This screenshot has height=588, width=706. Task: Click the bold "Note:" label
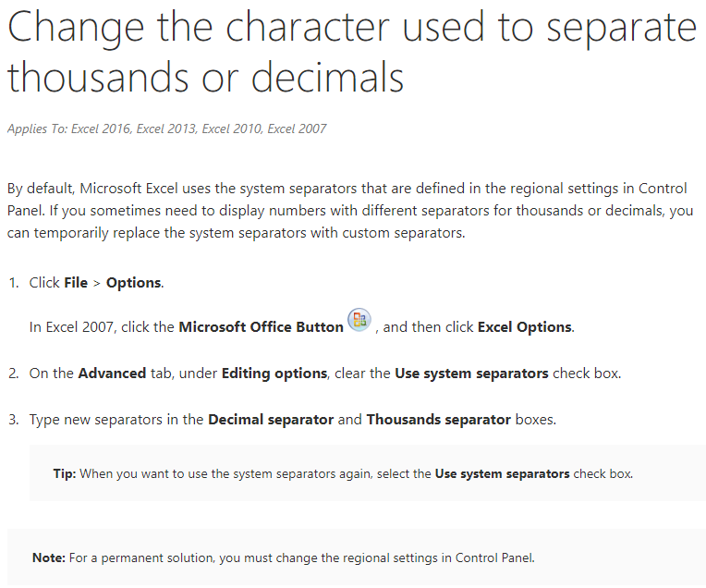coord(48,557)
